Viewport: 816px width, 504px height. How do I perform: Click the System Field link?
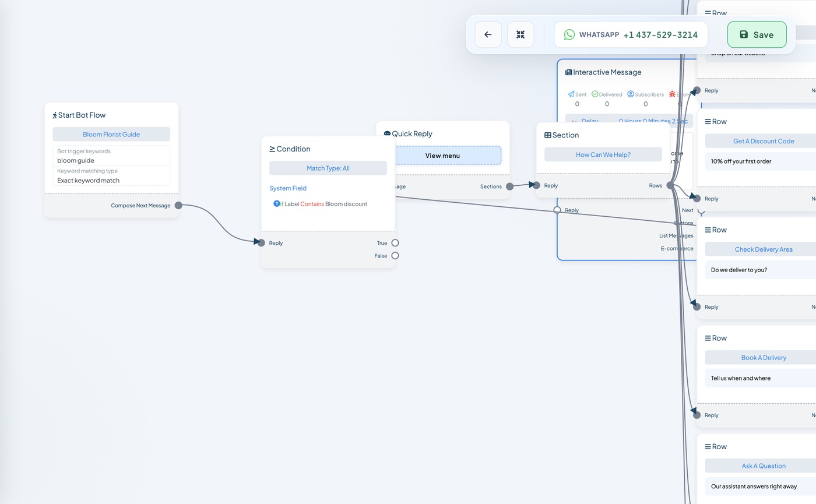tap(288, 188)
